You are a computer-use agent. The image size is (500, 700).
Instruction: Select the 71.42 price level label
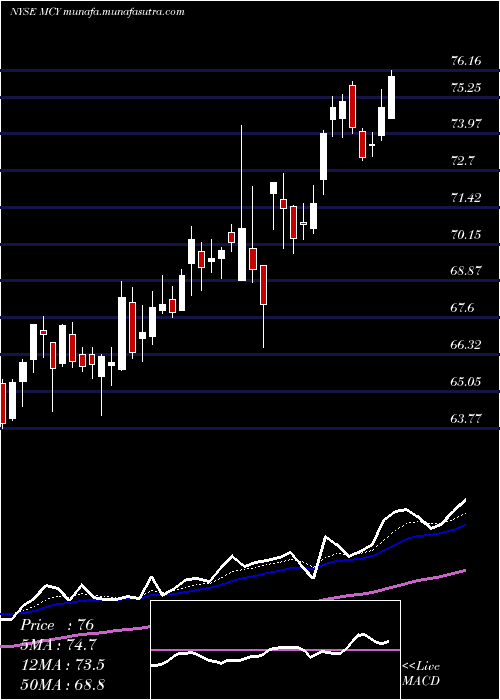pyautogui.click(x=466, y=197)
